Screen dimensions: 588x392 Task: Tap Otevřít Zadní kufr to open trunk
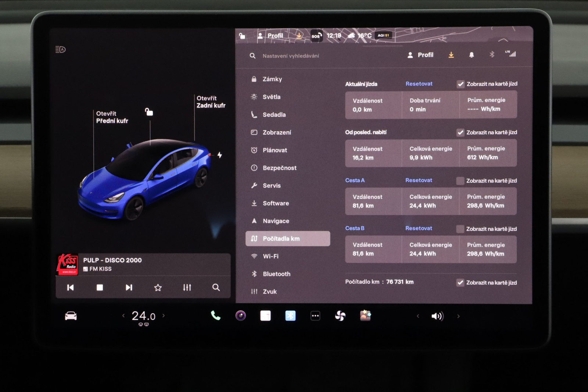211,102
